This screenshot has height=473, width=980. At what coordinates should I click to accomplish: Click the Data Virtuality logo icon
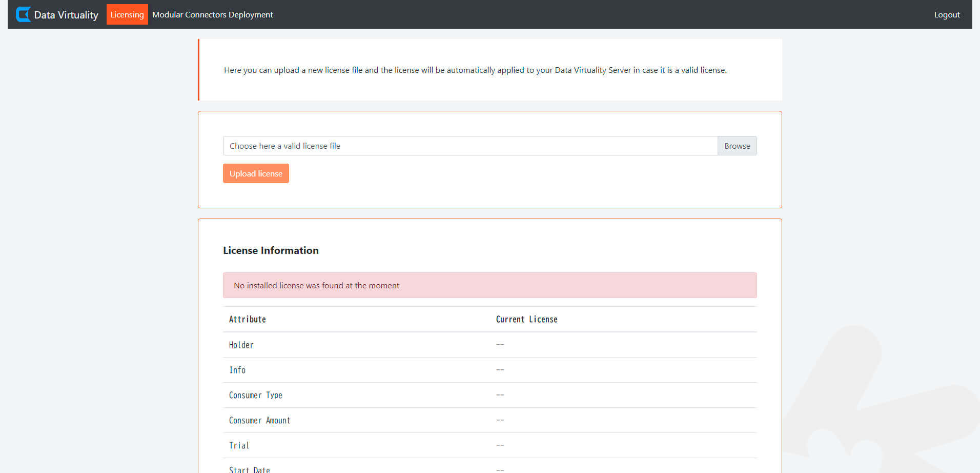[x=23, y=14]
